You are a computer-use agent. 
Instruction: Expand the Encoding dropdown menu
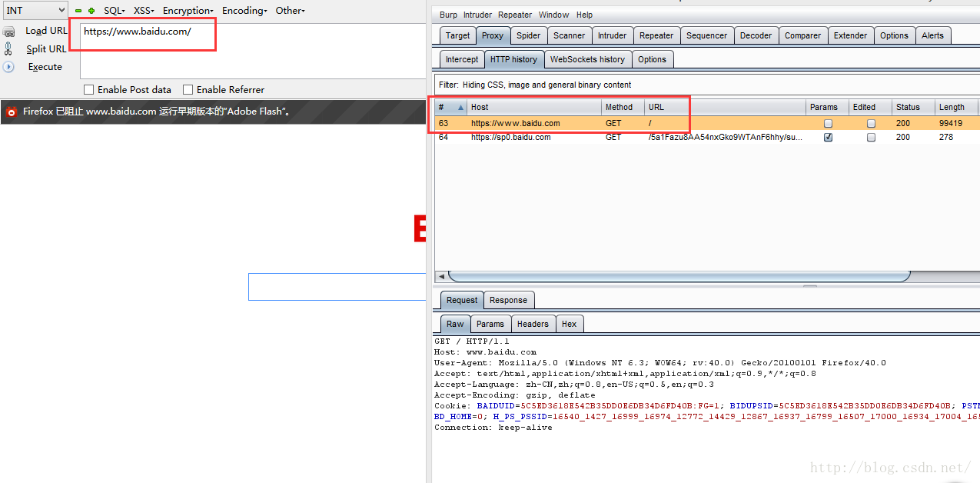coord(244,11)
